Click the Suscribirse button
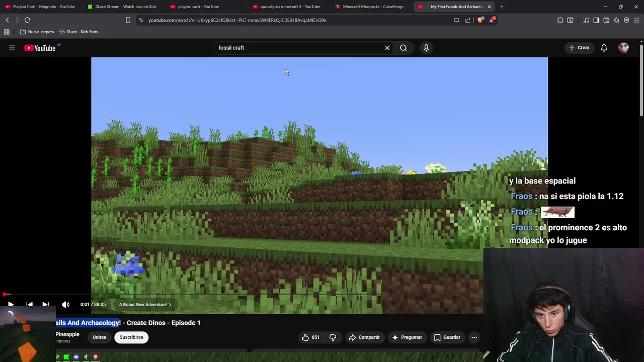Viewport: 644px width, 362px height. (x=131, y=337)
